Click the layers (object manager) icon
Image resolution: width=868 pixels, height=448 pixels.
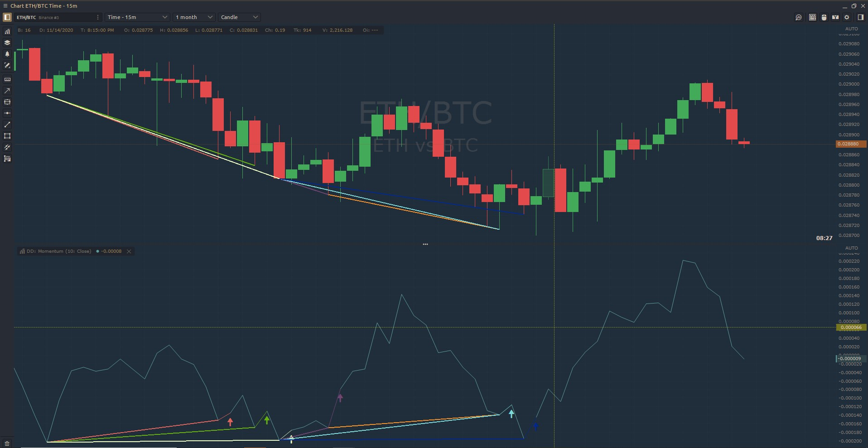[x=7, y=43]
